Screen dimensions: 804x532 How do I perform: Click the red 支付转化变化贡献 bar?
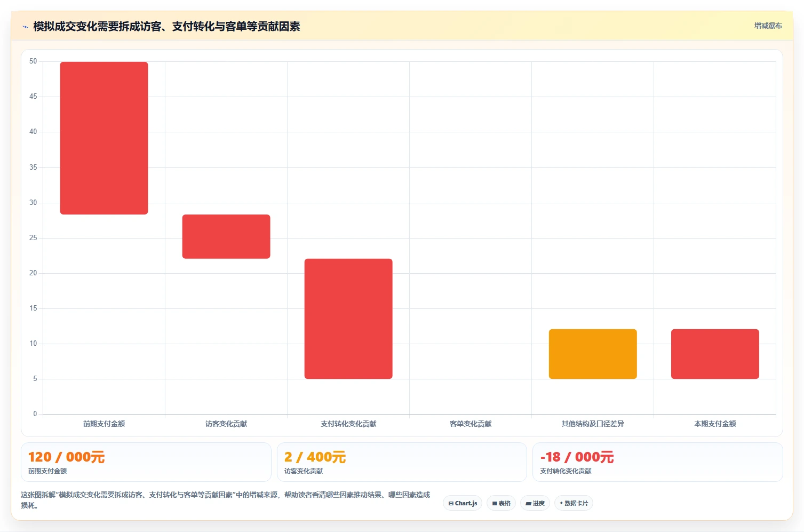click(x=348, y=319)
